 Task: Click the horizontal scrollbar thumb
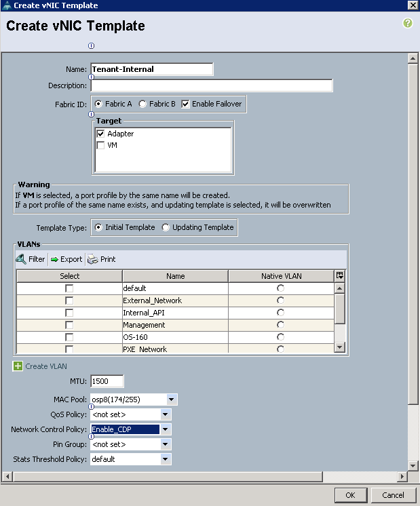(x=168, y=476)
